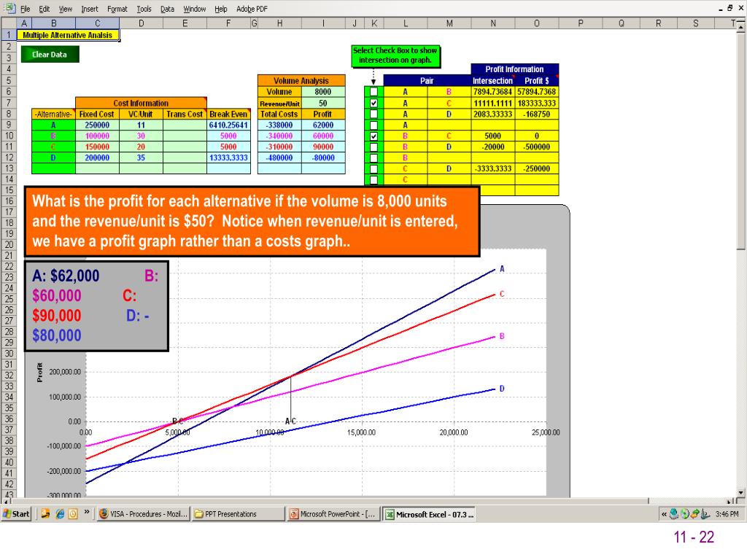Click the vertical scrollbar thumb
Image resolution: width=747 pixels, height=560 pixels.
pos(740,141)
